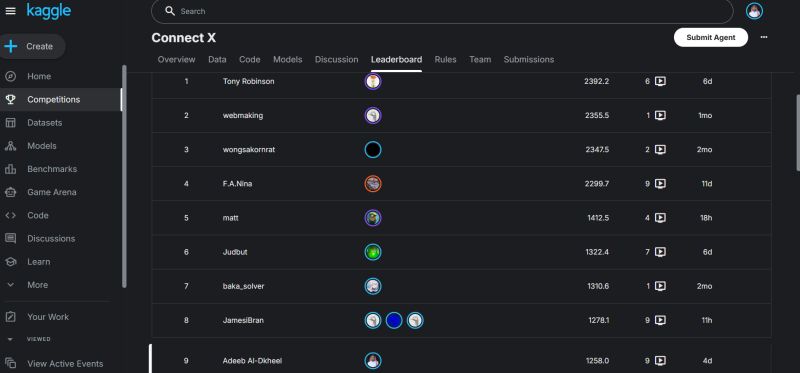Open the Learn sidebar icon
The image size is (800, 373).
pyautogui.click(x=10, y=262)
